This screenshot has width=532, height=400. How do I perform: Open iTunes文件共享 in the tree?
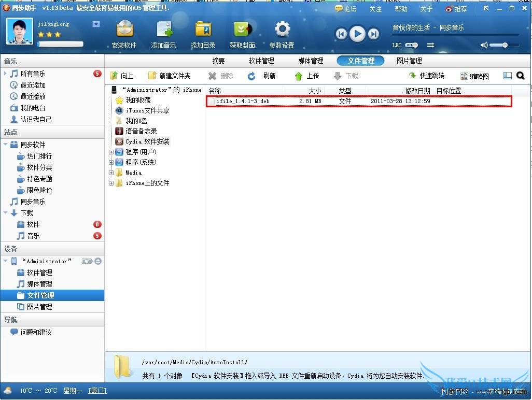142,110
